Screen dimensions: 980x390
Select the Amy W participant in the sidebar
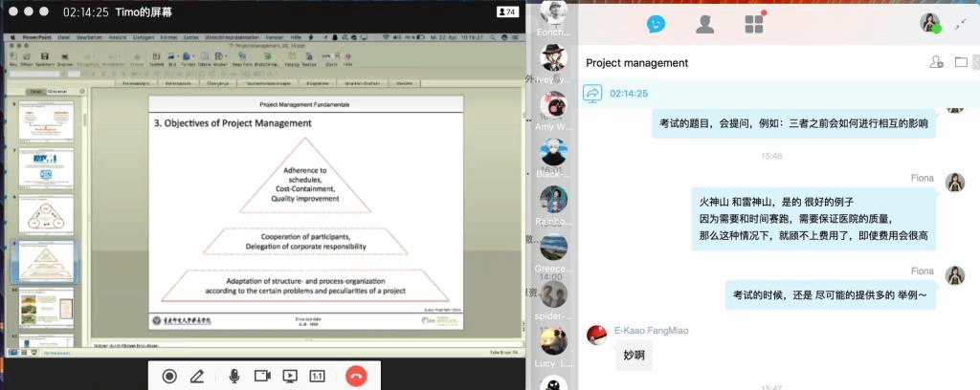(554, 107)
